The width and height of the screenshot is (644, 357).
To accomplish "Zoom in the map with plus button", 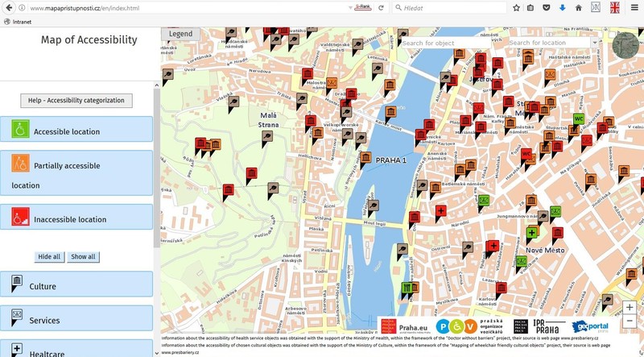I will [629, 308].
